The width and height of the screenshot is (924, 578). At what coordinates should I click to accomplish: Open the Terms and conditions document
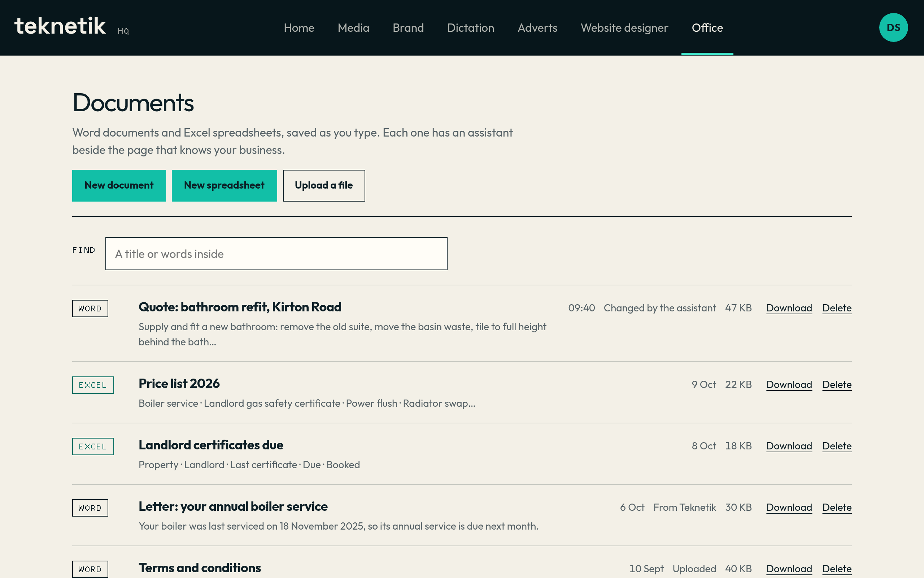point(200,568)
